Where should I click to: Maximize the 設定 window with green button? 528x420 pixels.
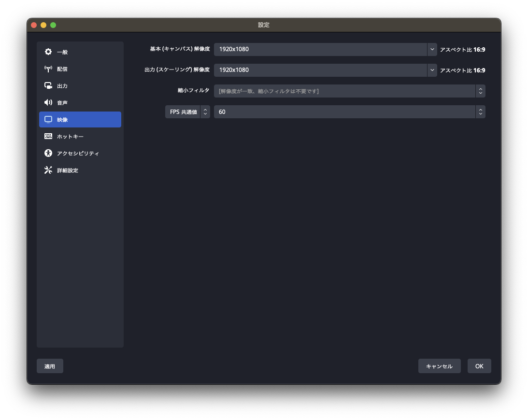[x=53, y=25]
